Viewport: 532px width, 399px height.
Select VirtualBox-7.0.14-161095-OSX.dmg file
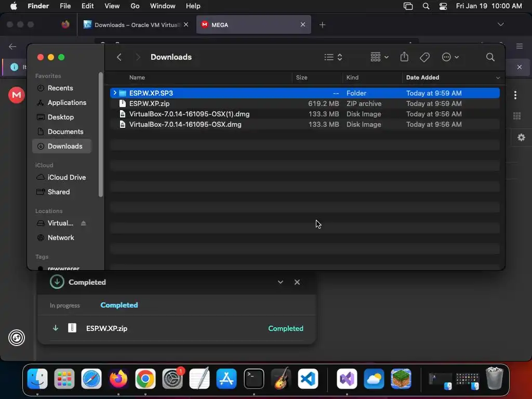304,125
